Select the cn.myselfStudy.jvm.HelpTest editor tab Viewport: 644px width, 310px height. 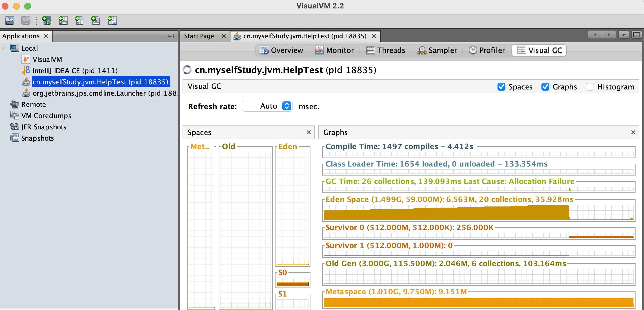305,36
